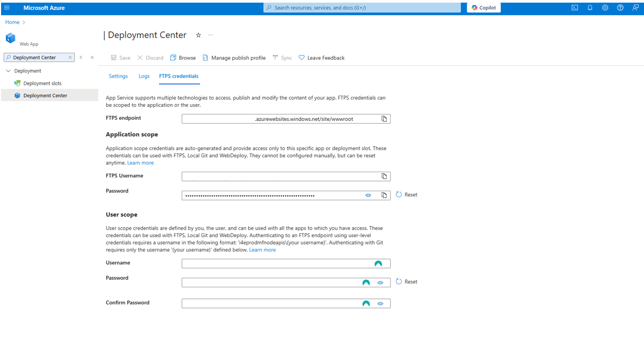Switch to the Settings tab
Image resolution: width=644 pixels, height=338 pixels.
[x=118, y=76]
